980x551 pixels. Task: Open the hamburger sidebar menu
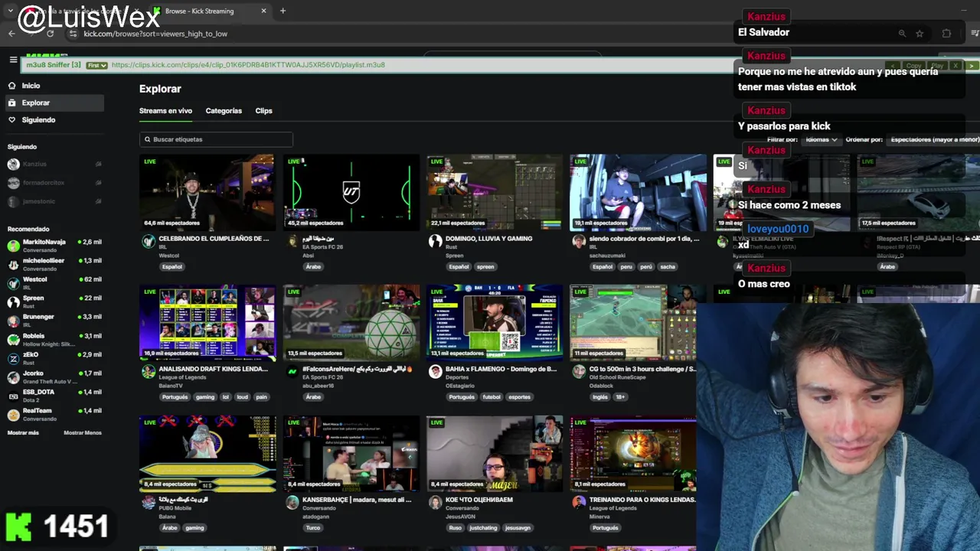(13, 60)
